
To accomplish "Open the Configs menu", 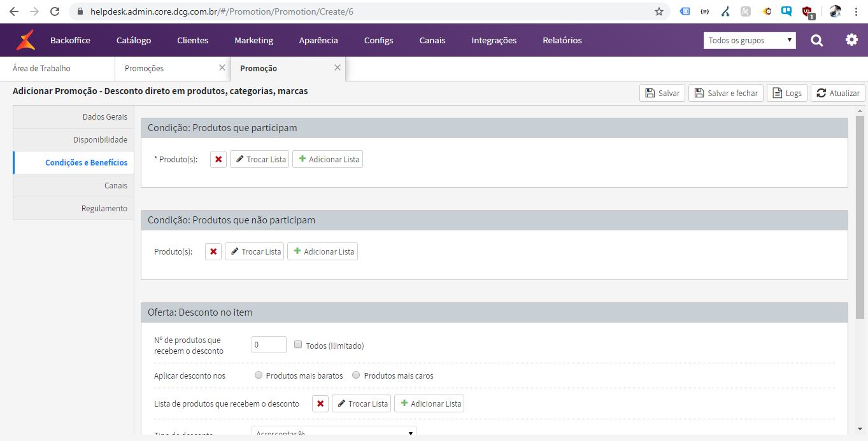I will point(379,40).
